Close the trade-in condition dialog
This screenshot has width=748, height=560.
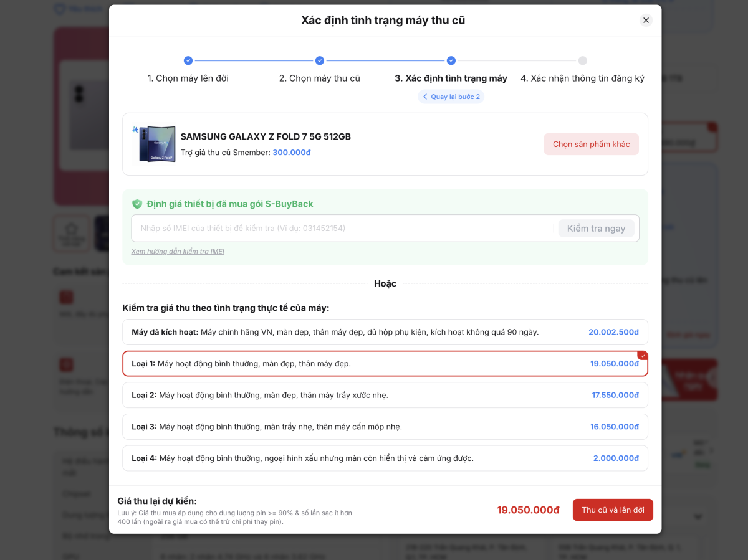pos(646,21)
